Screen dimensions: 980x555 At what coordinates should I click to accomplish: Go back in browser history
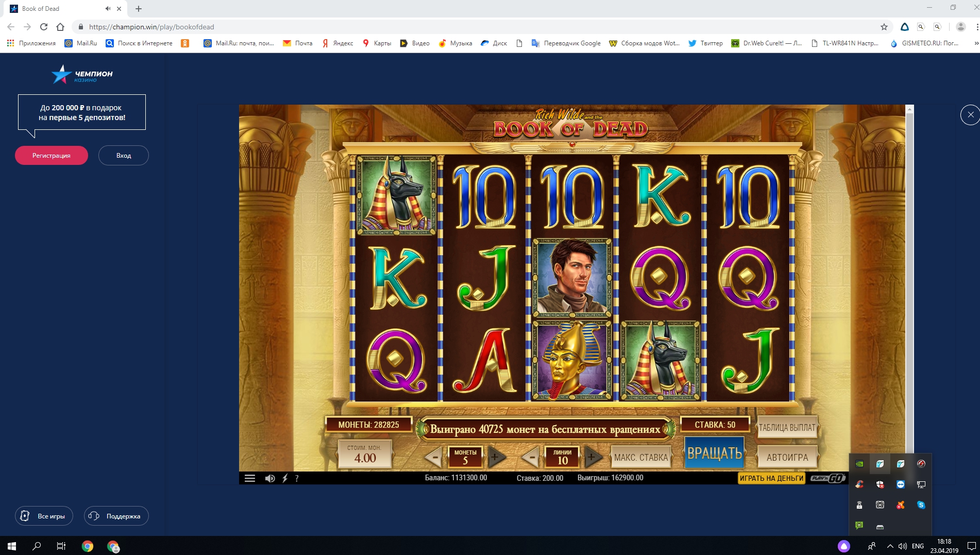(11, 27)
